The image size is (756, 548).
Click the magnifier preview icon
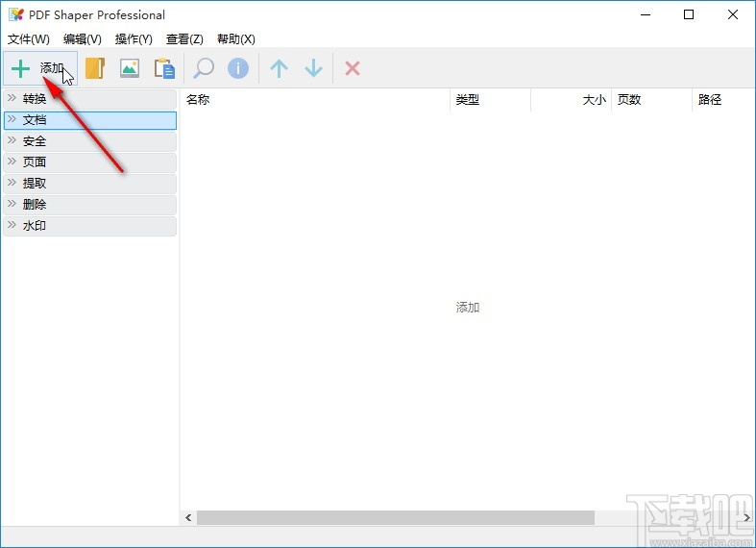204,68
